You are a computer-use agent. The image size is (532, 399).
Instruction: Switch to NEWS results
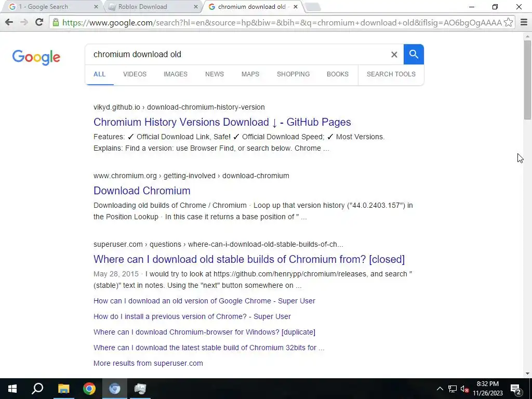click(215, 74)
